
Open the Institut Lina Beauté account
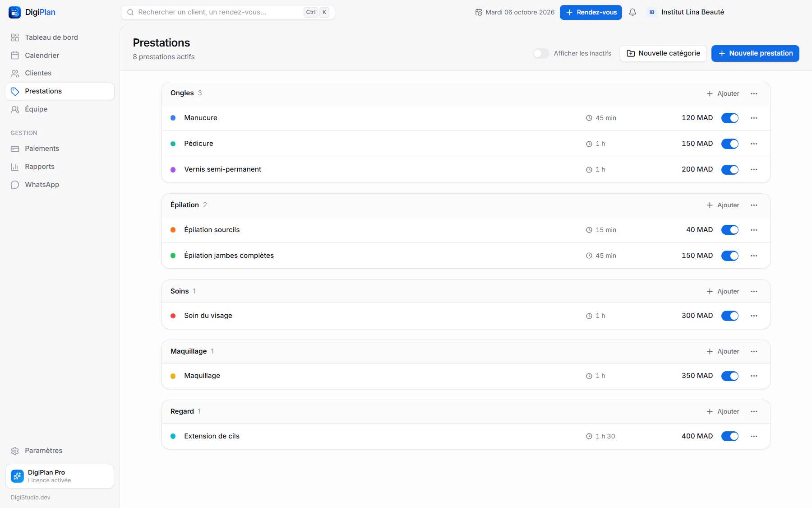(686, 13)
